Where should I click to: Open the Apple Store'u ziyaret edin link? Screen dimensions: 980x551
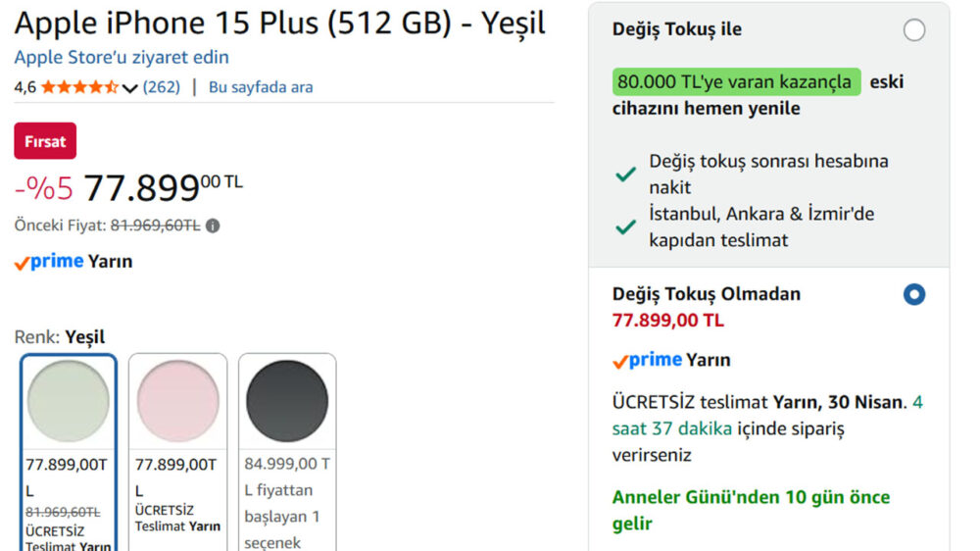[122, 57]
